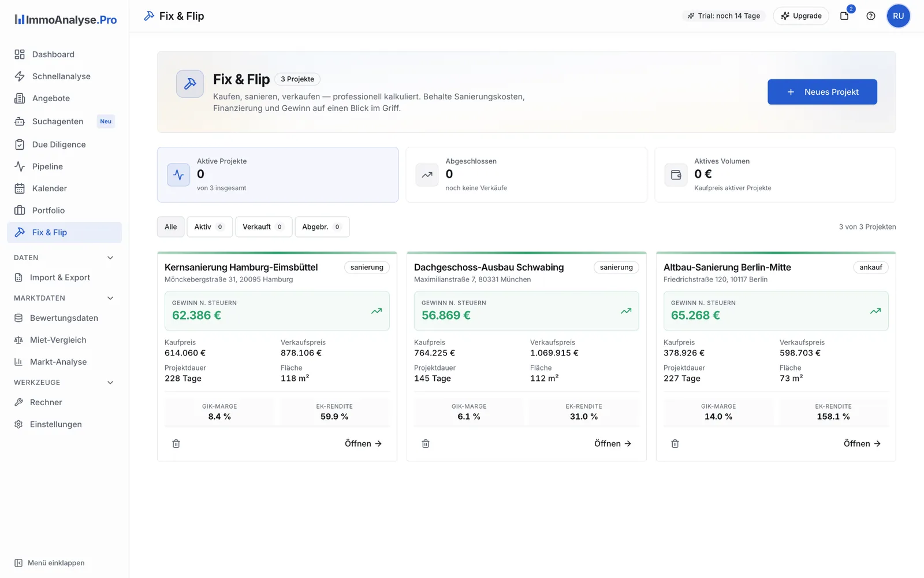Click the Neues Projekt button
The height and width of the screenshot is (578, 924).
pyautogui.click(x=822, y=92)
